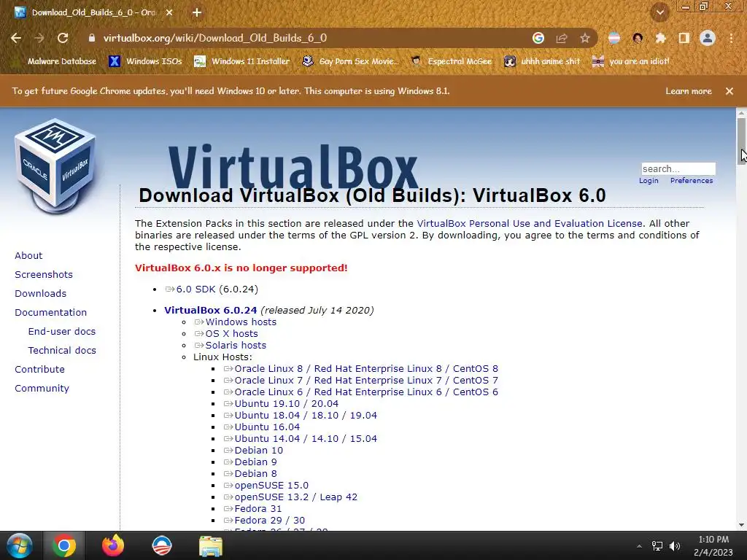Image resolution: width=747 pixels, height=560 pixels.
Task: Open VirtualBox Personal Use and Evaluation License
Action: tap(530, 223)
